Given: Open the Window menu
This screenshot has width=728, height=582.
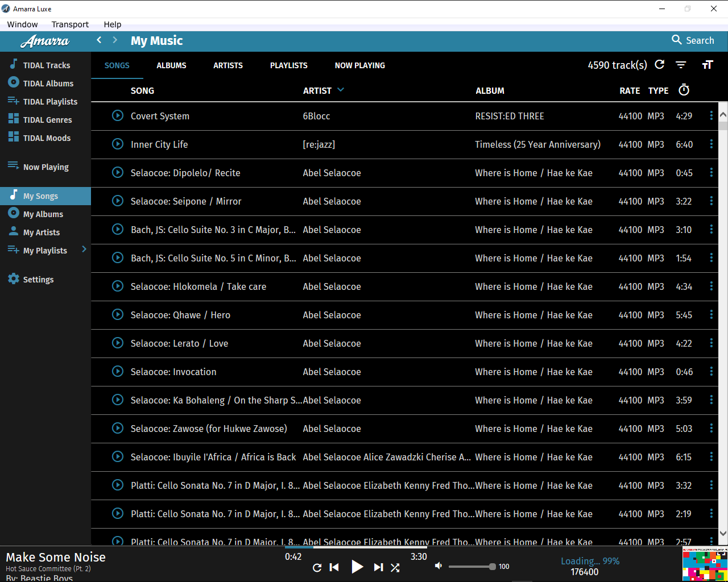Looking at the screenshot, I should 22,24.
